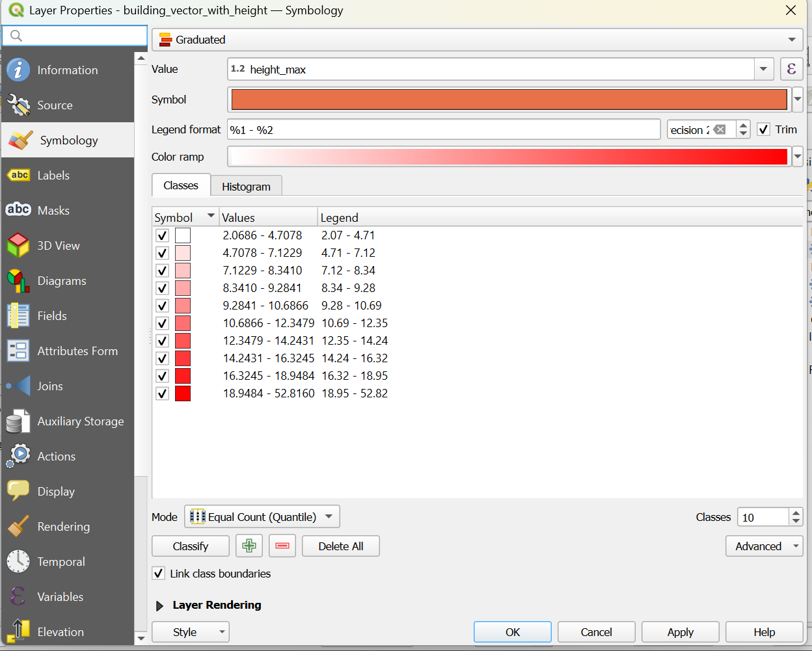Switch to Diagrams section
The width and height of the screenshot is (812, 651).
(68, 281)
